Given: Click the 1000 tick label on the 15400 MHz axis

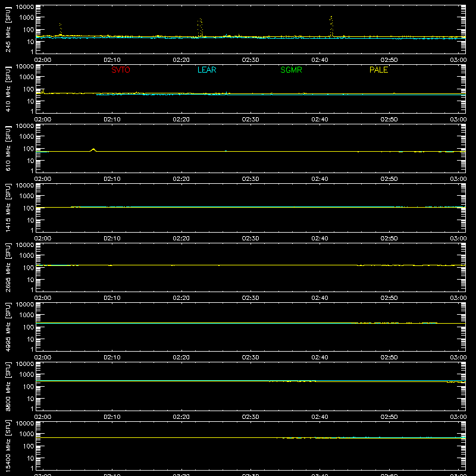Looking at the screenshot, I should pyautogui.click(x=27, y=434).
